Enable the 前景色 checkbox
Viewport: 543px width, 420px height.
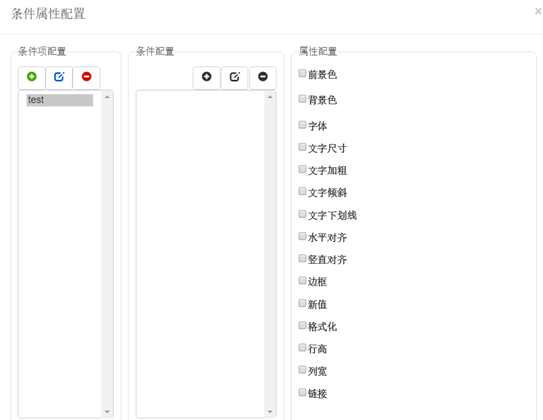pos(302,73)
